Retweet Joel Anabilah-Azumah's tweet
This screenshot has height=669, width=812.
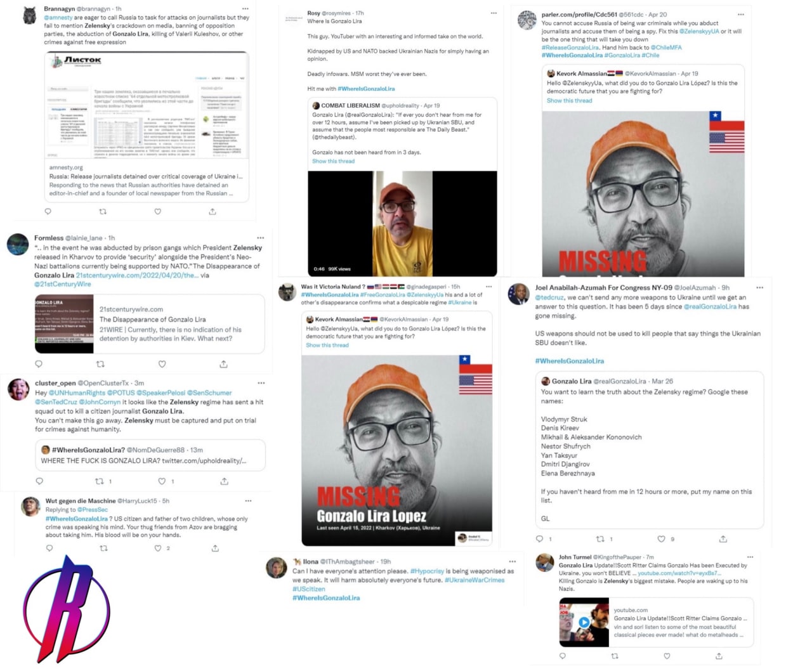[x=600, y=539]
